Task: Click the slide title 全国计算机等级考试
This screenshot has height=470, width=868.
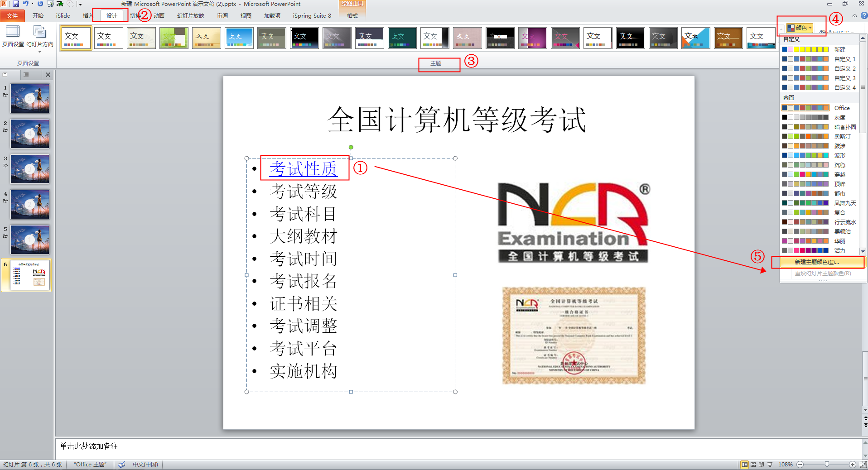Action: (457, 120)
